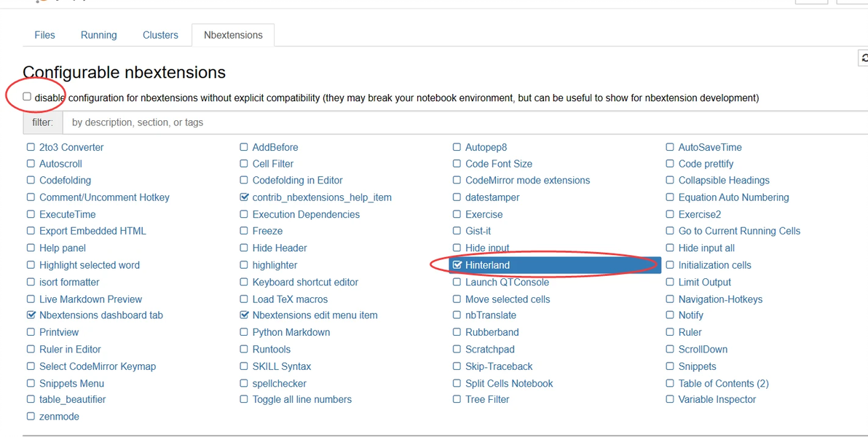Click the spellchecker extension link
Viewport: 868px width, 437px height.
279,383
